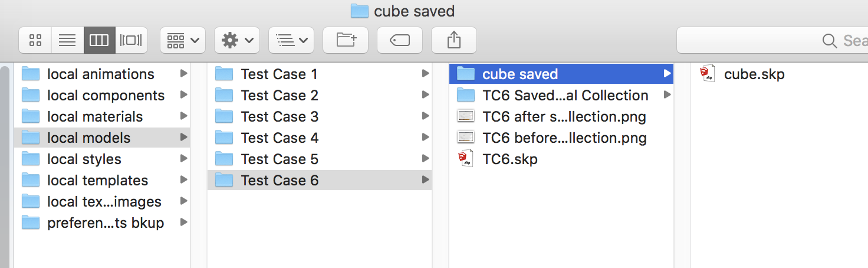868x268 pixels.
Task: Select the local styles folder icon
Action: [31, 159]
